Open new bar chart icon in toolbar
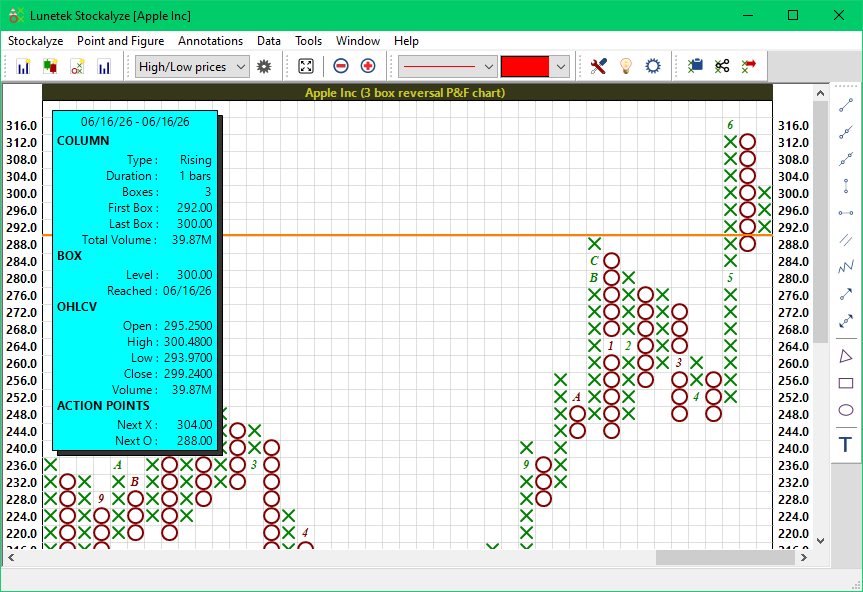The height and width of the screenshot is (592, 863). click(x=23, y=67)
